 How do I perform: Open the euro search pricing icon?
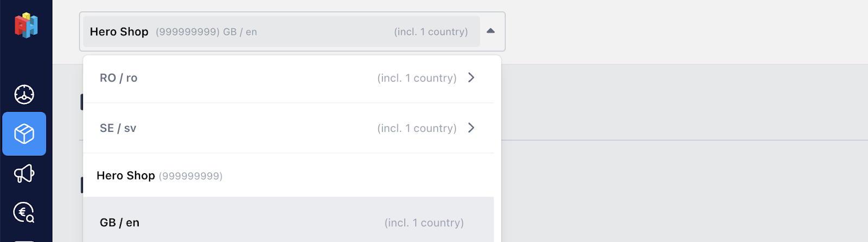pos(24,212)
